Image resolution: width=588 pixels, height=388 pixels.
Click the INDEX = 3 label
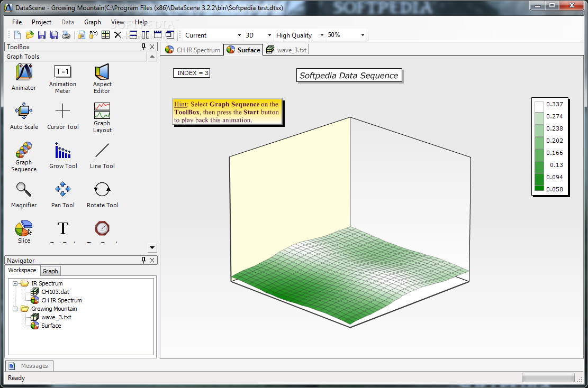[191, 73]
